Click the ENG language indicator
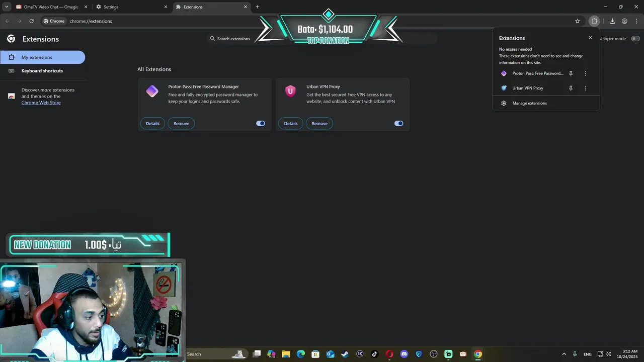This screenshot has width=644, height=362. point(588,354)
